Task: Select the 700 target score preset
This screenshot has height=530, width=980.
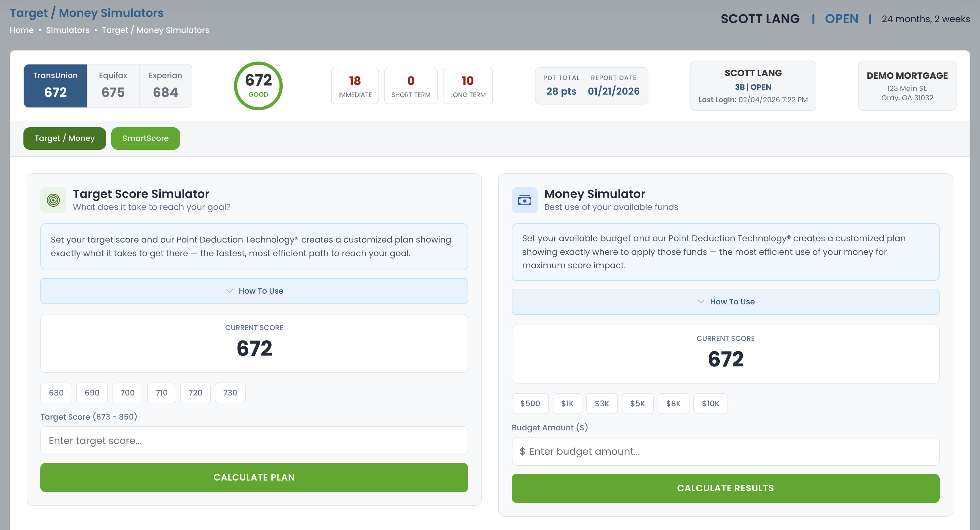Action: click(x=128, y=393)
